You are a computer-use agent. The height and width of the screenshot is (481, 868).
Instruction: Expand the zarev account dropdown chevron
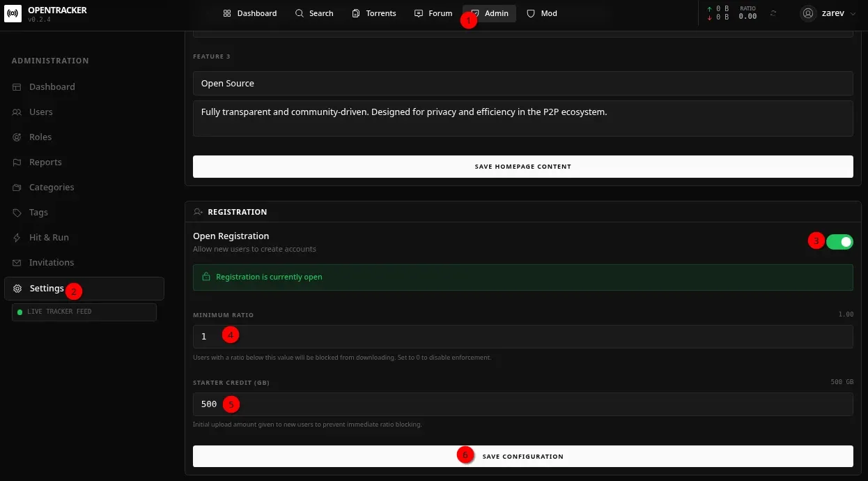(x=853, y=13)
